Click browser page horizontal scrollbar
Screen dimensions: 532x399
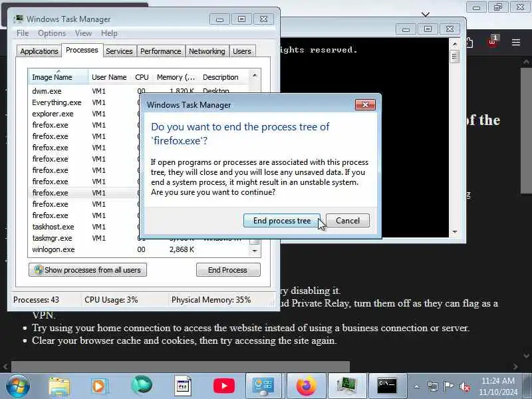point(180,367)
